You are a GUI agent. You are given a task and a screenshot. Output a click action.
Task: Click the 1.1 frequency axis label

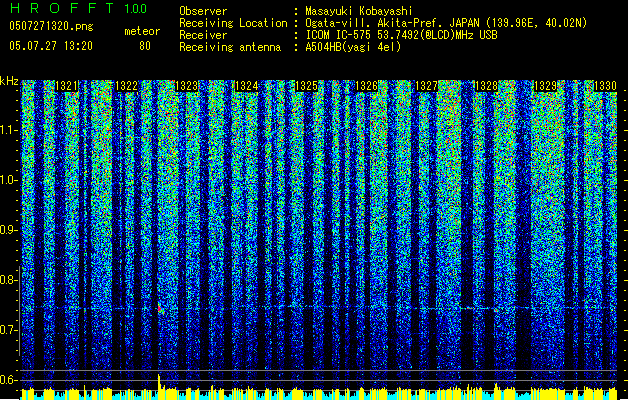pyautogui.click(x=9, y=130)
